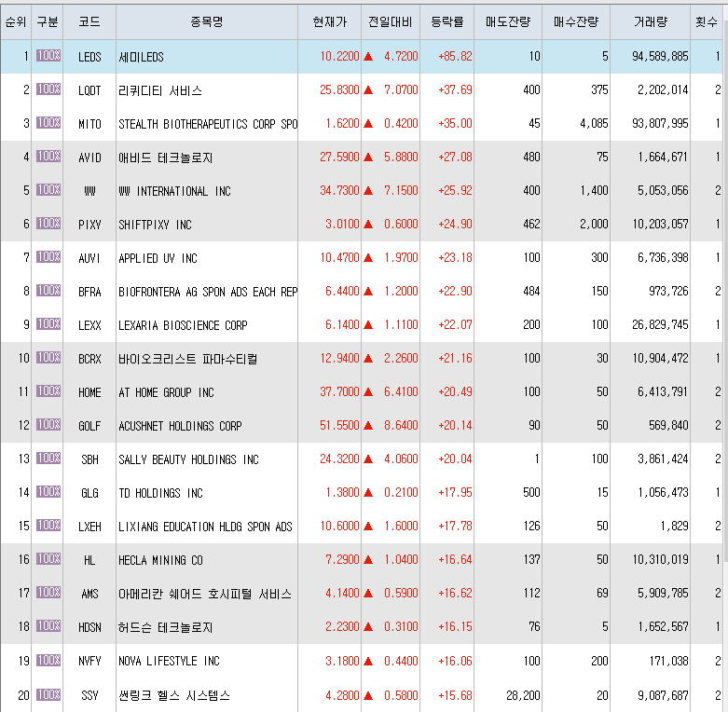
Task: Click the 100% badge in LEDS row
Action: point(48,56)
